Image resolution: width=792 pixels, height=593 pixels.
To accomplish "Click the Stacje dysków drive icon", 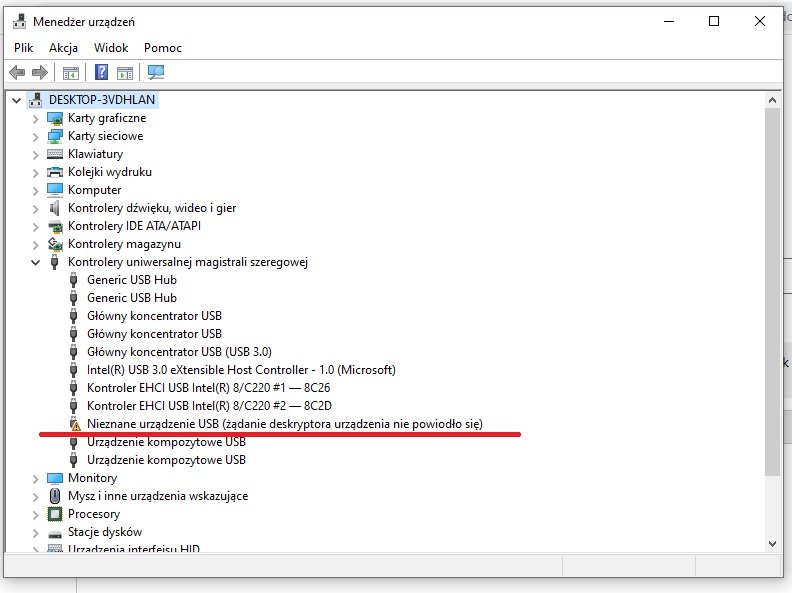I will coord(55,533).
